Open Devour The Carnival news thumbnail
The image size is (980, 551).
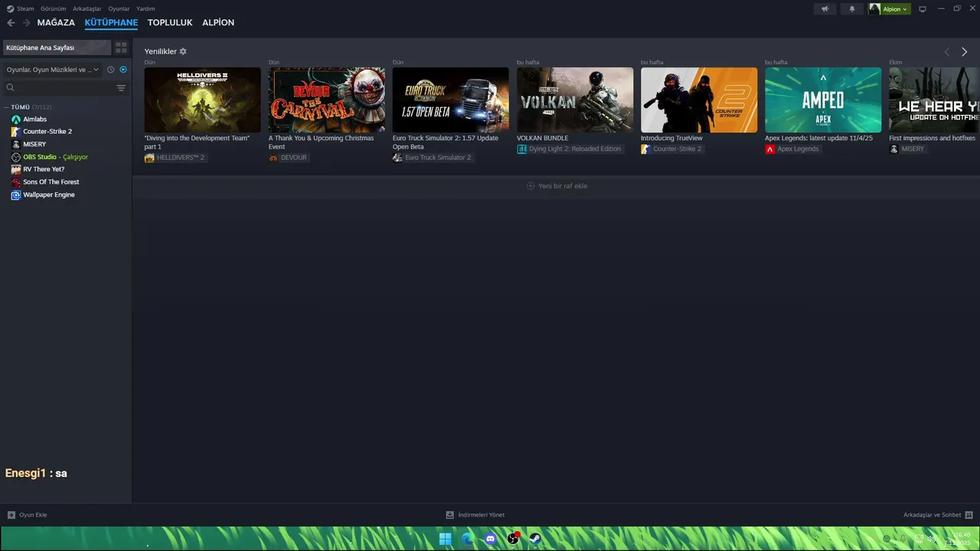[326, 100]
